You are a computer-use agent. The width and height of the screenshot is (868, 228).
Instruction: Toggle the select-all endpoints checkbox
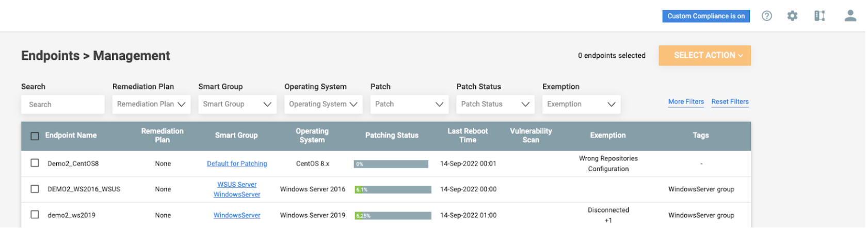[x=35, y=136]
